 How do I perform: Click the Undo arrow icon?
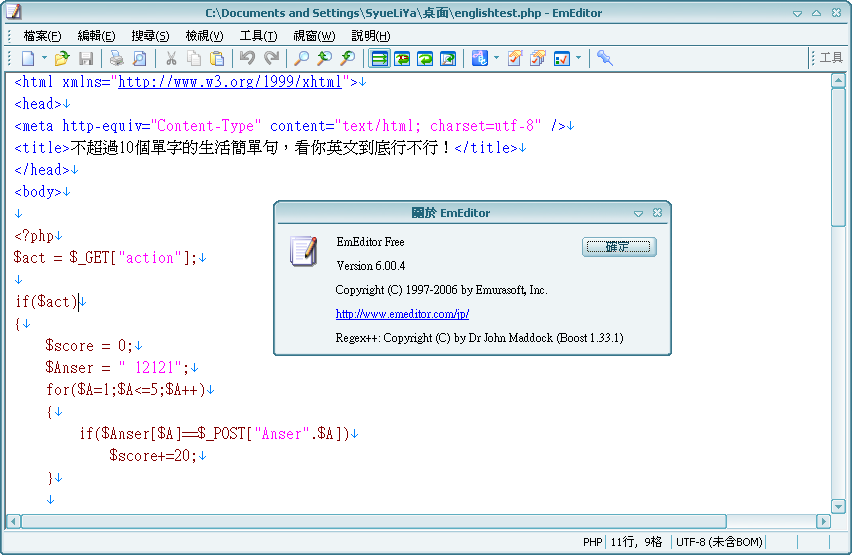click(x=247, y=58)
